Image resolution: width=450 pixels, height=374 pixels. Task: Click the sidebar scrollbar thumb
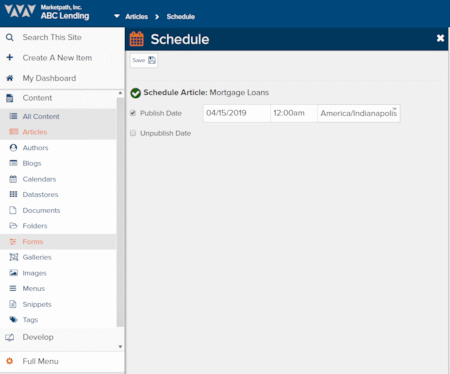point(120,212)
